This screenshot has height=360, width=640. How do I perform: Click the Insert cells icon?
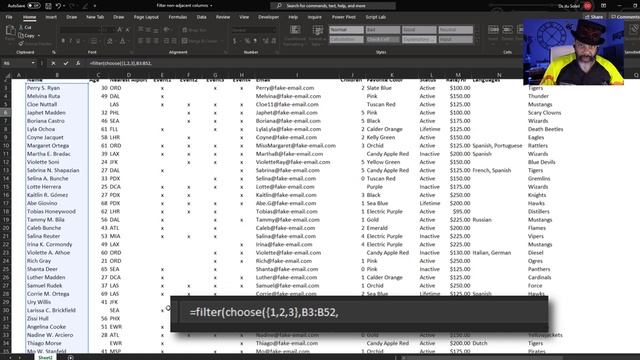[x=493, y=30]
